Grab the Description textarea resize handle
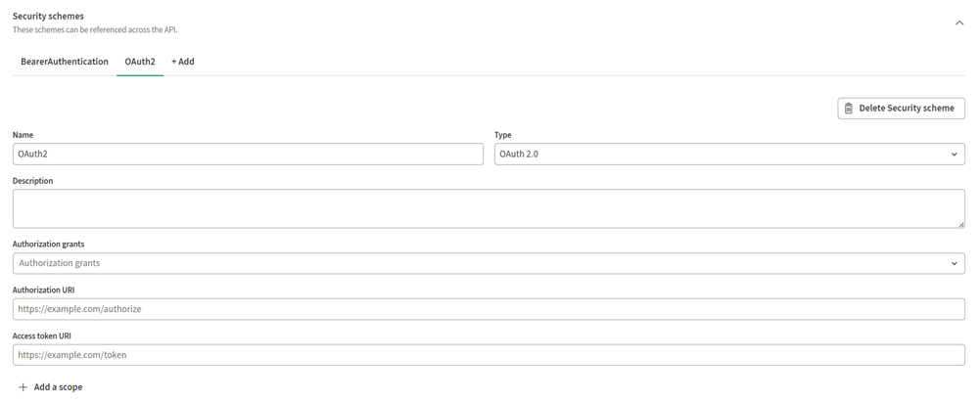The height and width of the screenshot is (403, 980). click(960, 224)
